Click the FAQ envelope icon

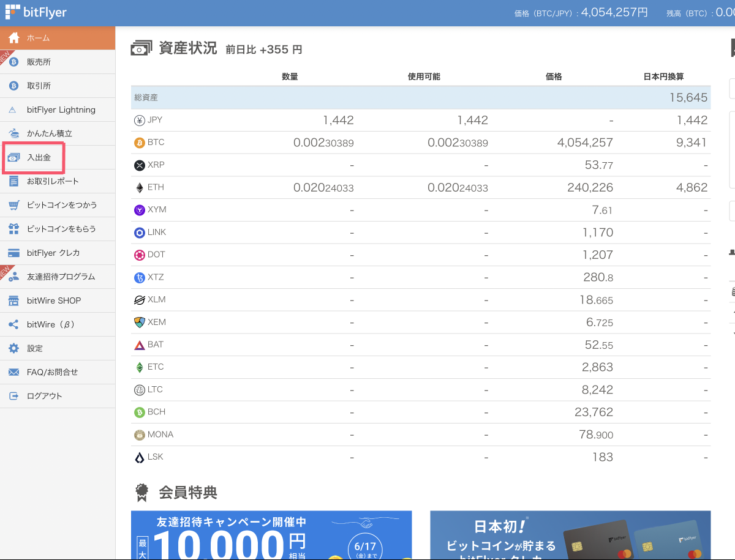13,372
